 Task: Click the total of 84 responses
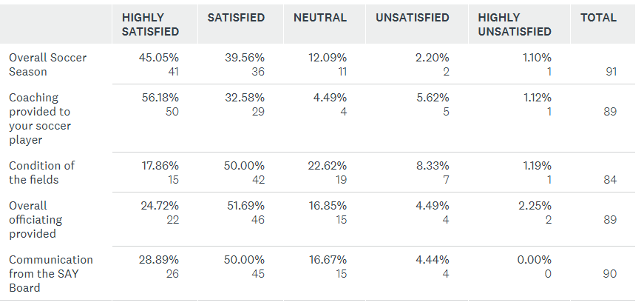(x=609, y=180)
